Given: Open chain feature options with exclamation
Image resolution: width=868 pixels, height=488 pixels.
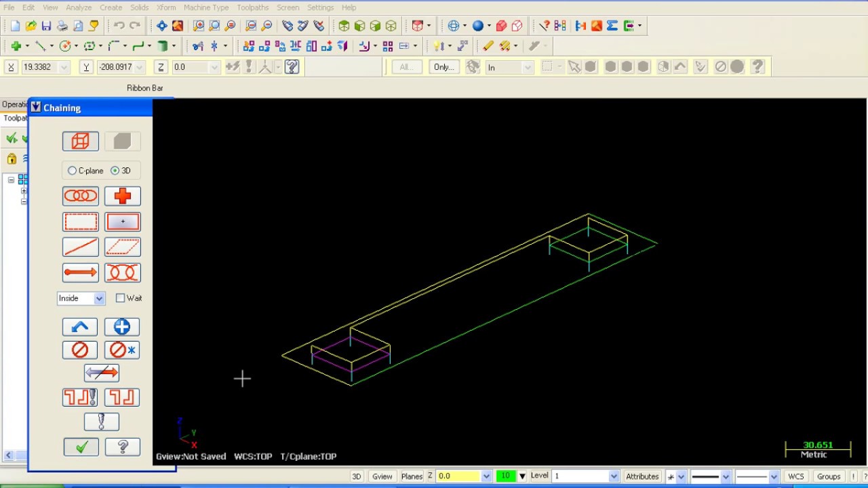Looking at the screenshot, I should click(80, 397).
